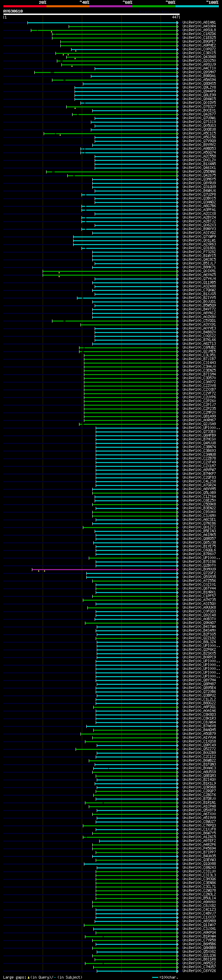Open hit UniRef100_C6N243
222x980 pixels.
(x=199, y=868)
